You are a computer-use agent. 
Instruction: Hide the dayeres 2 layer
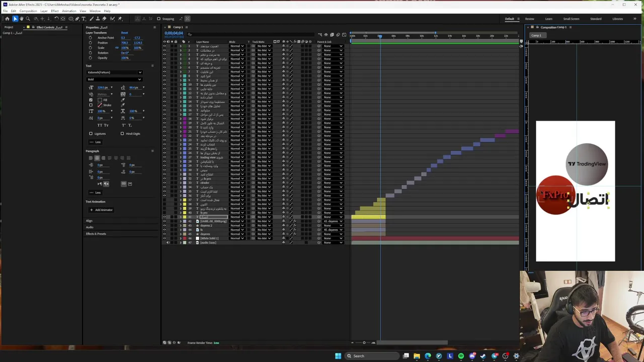[x=164, y=225]
